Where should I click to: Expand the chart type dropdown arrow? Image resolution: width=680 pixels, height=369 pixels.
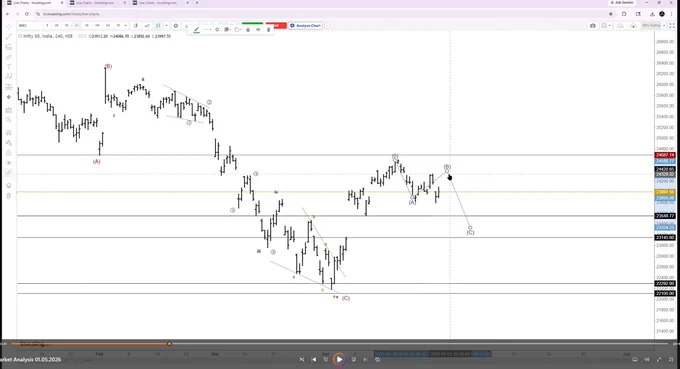pos(167,26)
